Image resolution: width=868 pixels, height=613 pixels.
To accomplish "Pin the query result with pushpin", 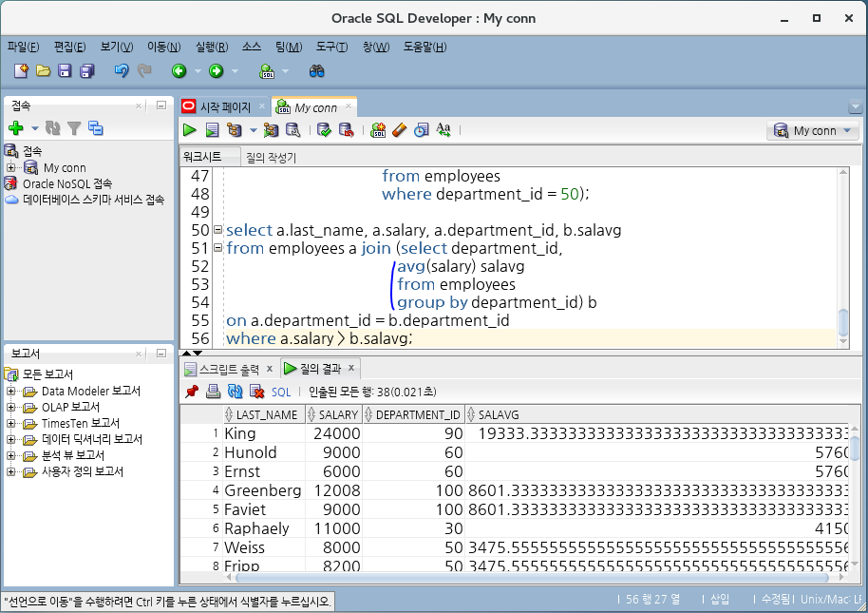I will (x=192, y=393).
